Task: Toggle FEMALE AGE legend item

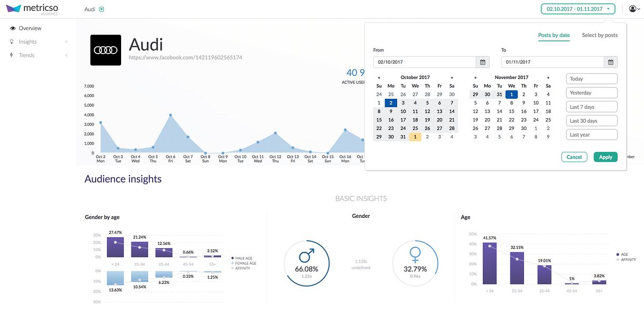Action: click(243, 264)
